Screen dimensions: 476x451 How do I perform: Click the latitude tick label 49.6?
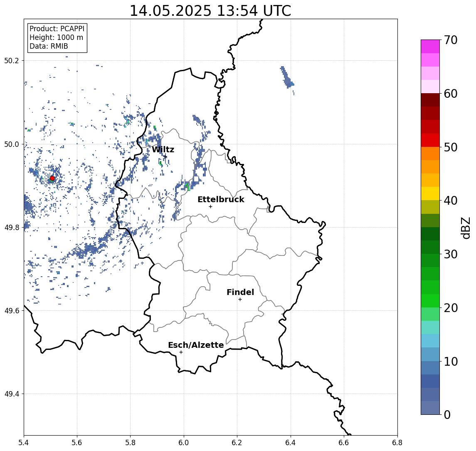[12, 311]
